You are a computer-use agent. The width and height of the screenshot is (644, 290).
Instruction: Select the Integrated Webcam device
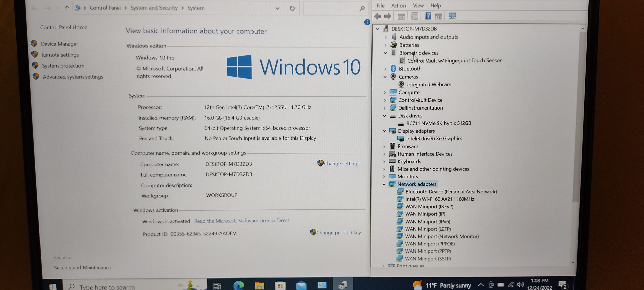pyautogui.click(x=429, y=85)
